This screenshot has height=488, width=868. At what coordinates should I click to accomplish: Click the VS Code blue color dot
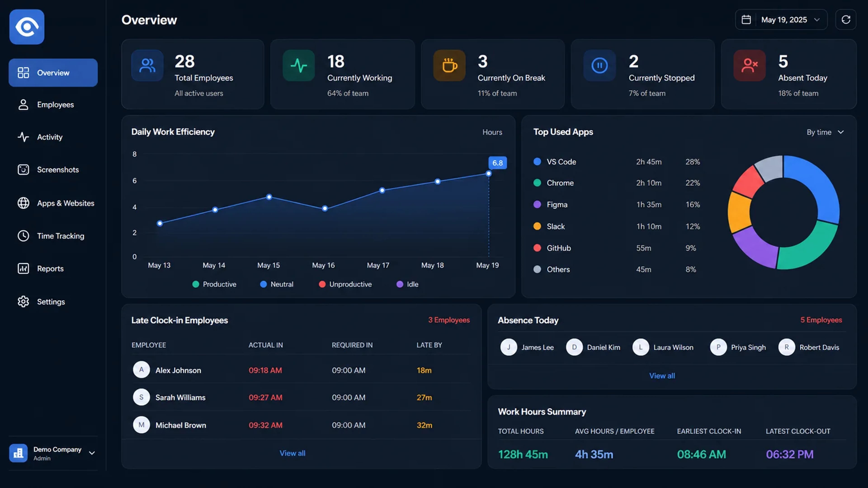538,161
